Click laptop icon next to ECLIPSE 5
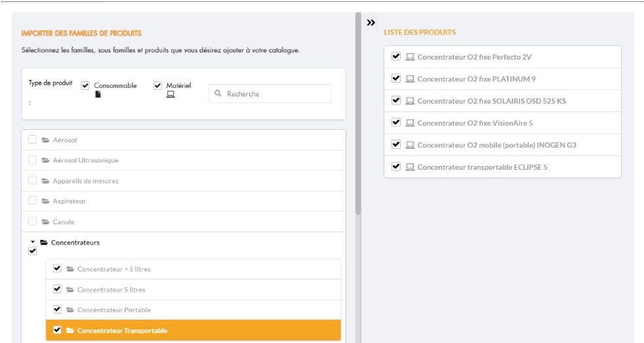The image size is (644, 343). [410, 167]
